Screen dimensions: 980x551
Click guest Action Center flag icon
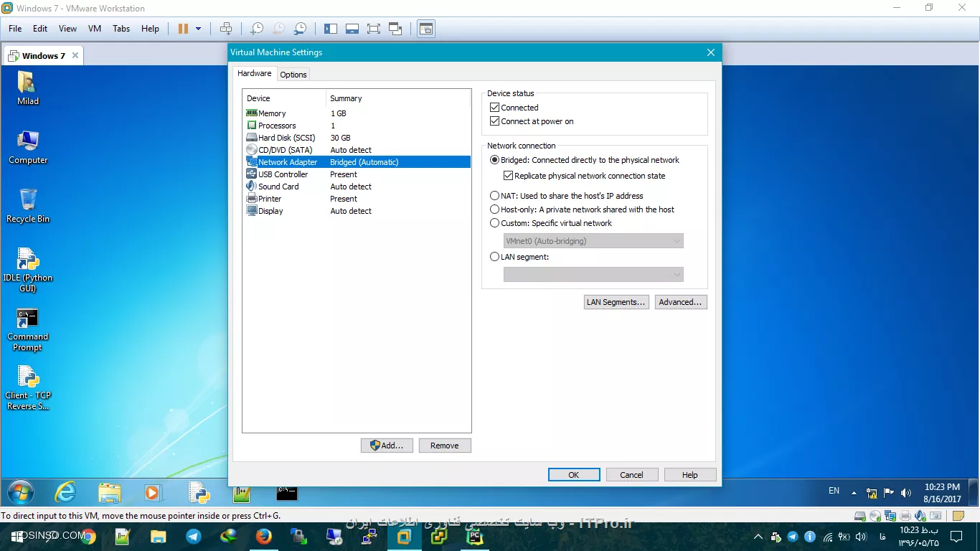pyautogui.click(x=889, y=493)
